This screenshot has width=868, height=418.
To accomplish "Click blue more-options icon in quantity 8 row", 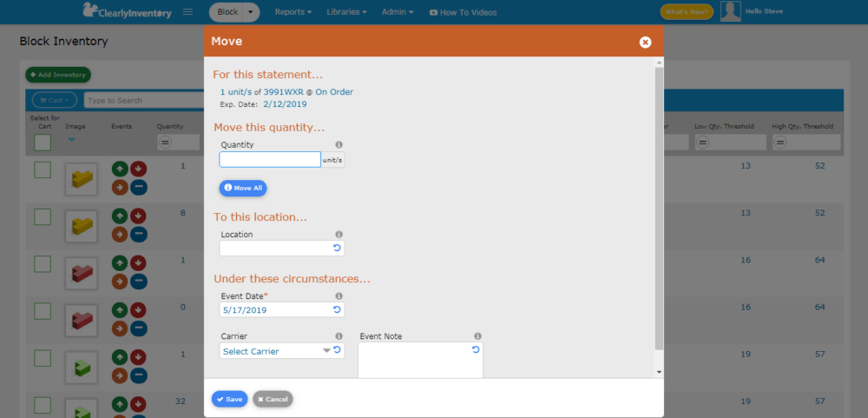I will click(138, 235).
